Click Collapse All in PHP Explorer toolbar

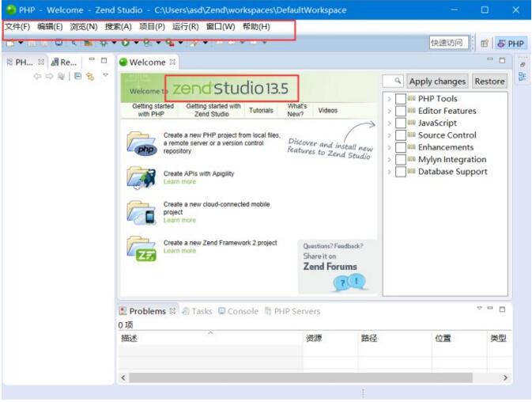(77, 77)
